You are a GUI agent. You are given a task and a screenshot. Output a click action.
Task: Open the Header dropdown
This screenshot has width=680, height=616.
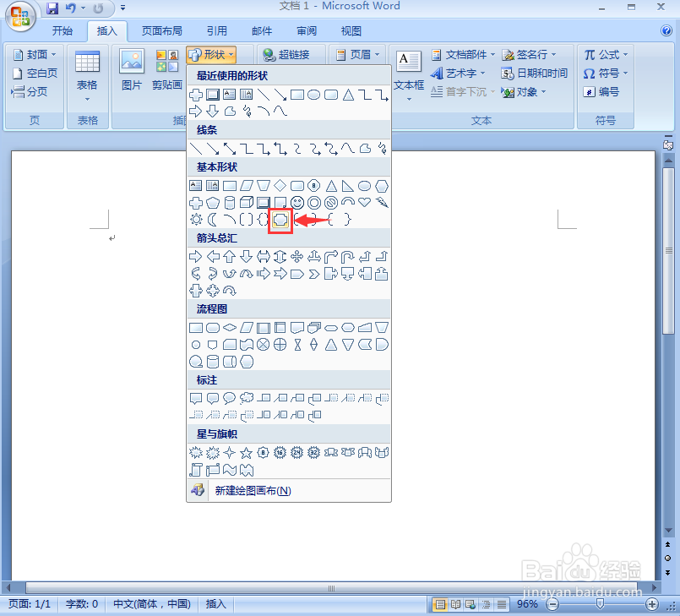click(x=358, y=55)
